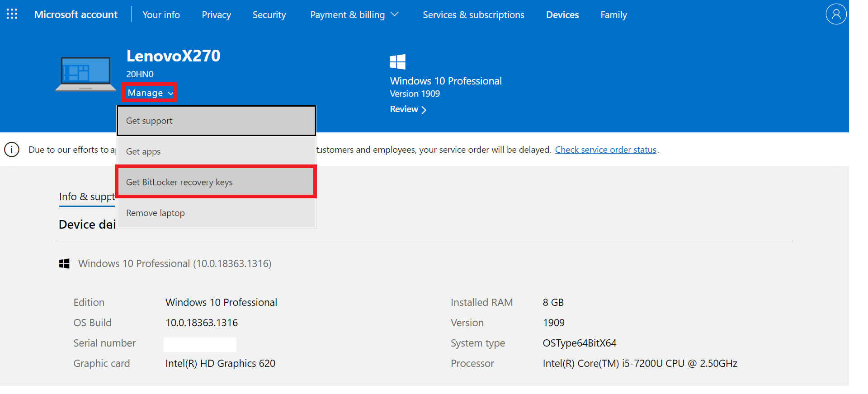The height and width of the screenshot is (394, 868).
Task: Click Intel(R) HD Graphics 620 value
Action: click(x=220, y=363)
